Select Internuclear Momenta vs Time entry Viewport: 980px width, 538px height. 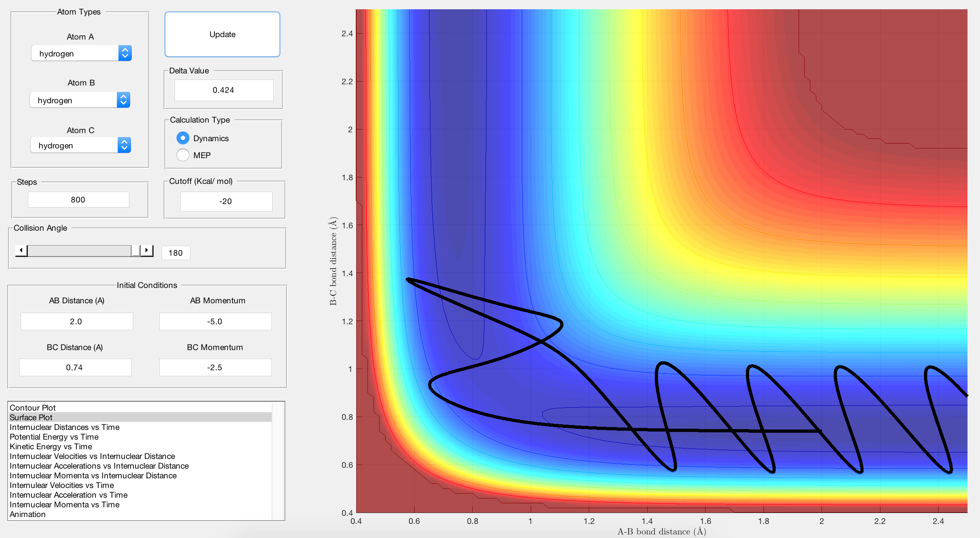click(64, 505)
